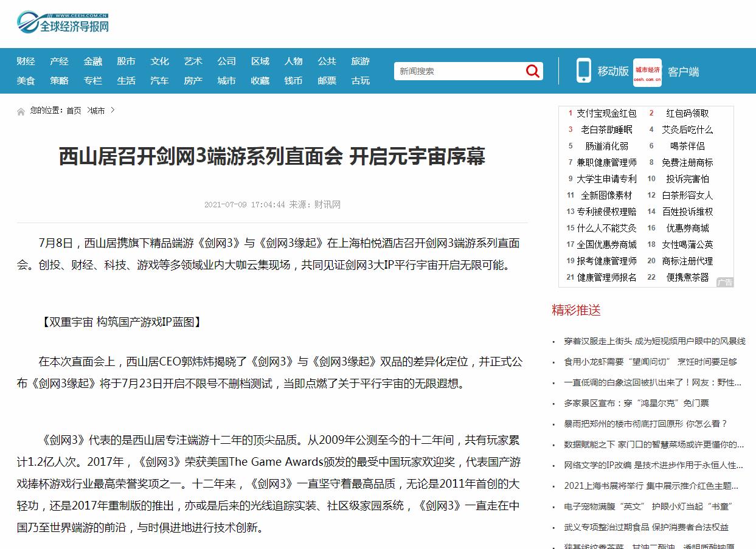The image size is (756, 549).
Task: Open the 公共 navigation category
Action: [x=327, y=61]
